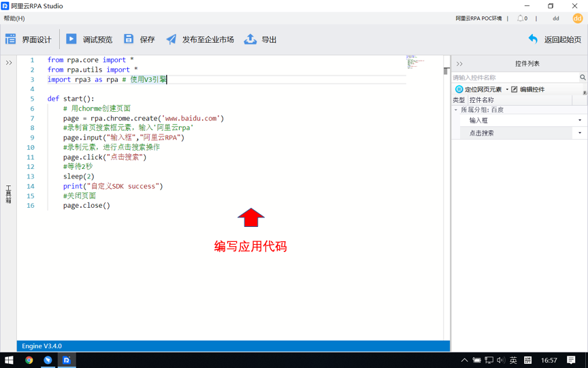Screen dimensions: 588x368
Task: Open the notification bell showing 0
Action: coord(522,18)
